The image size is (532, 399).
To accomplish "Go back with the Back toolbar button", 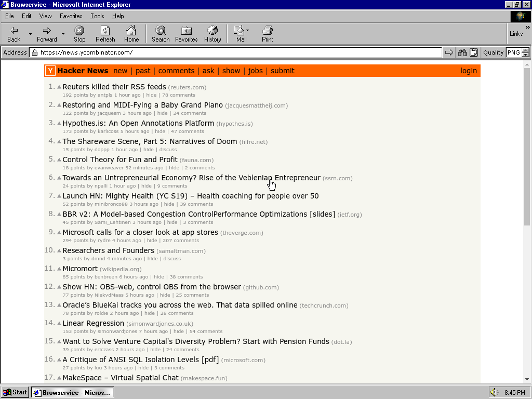I will click(14, 34).
